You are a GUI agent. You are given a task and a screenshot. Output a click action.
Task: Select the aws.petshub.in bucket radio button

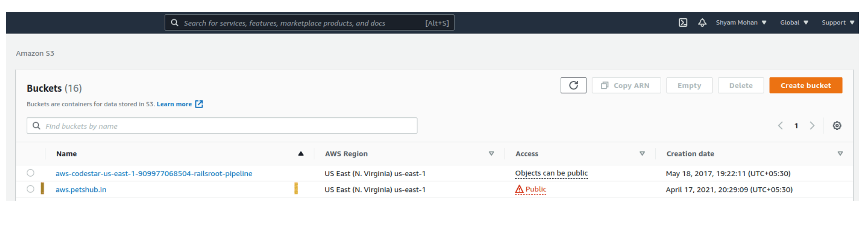(30, 189)
